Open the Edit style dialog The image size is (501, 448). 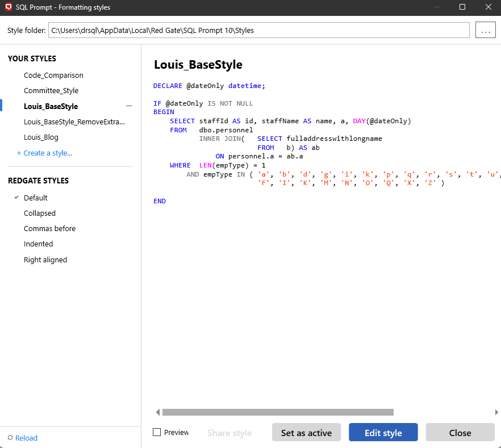point(383,432)
